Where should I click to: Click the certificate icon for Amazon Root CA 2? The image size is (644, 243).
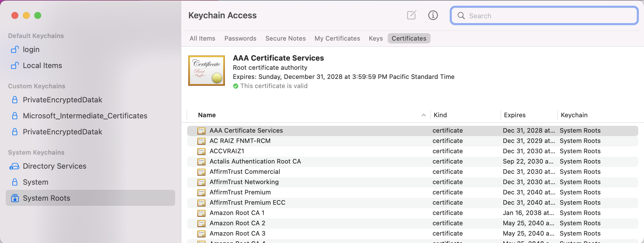coord(201,223)
